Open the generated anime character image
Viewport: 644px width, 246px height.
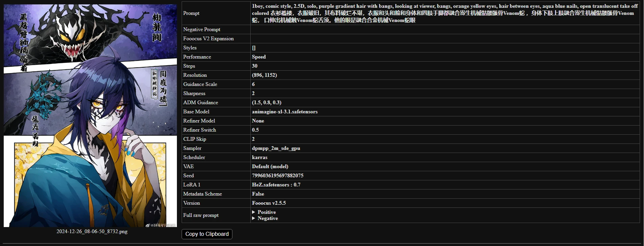click(x=90, y=115)
